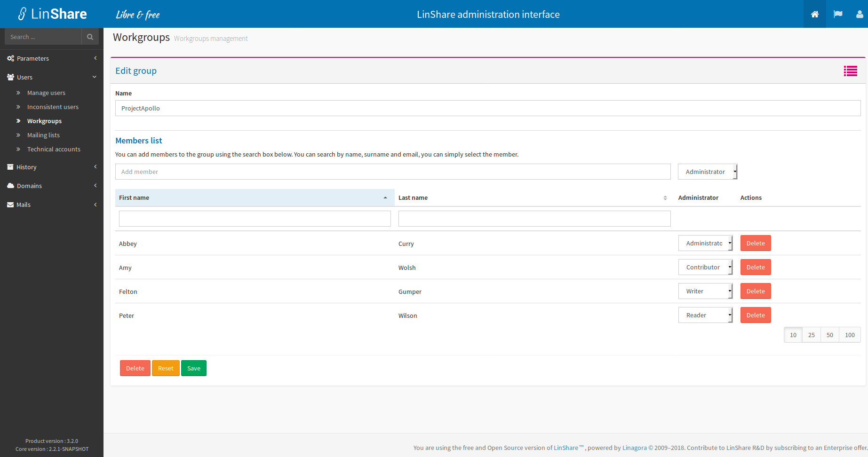Image resolution: width=868 pixels, height=457 pixels.
Task: Open Technical accounts page
Action: (54, 149)
